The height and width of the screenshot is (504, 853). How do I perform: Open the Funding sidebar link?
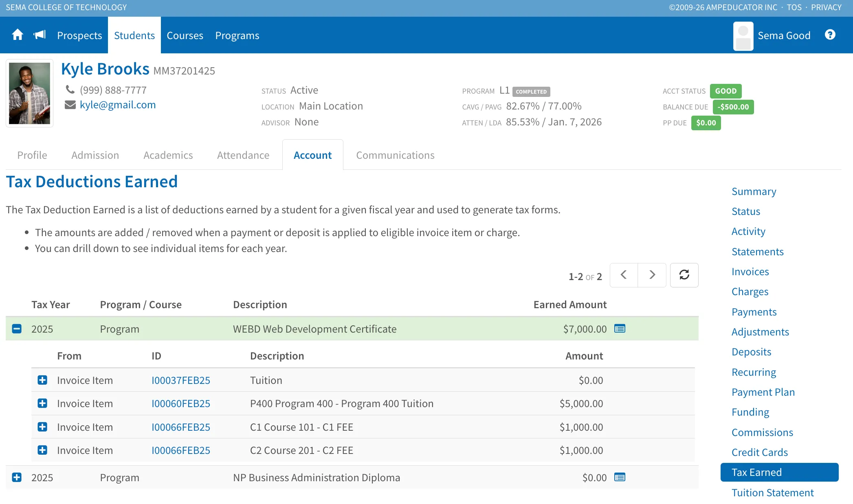click(750, 412)
